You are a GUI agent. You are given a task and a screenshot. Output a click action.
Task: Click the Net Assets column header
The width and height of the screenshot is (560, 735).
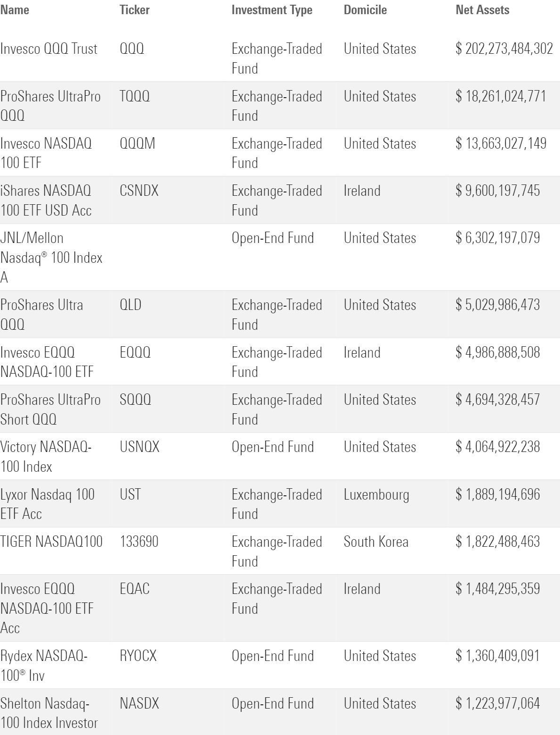(482, 10)
